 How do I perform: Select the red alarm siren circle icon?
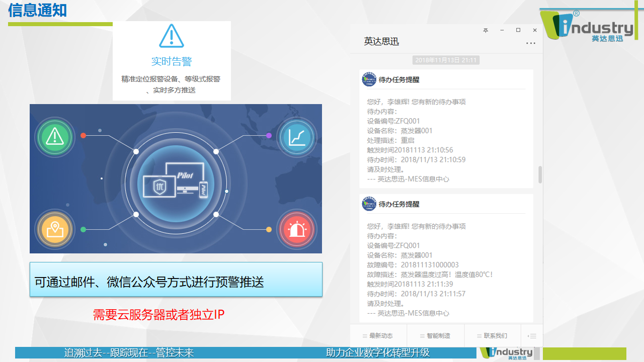297,229
